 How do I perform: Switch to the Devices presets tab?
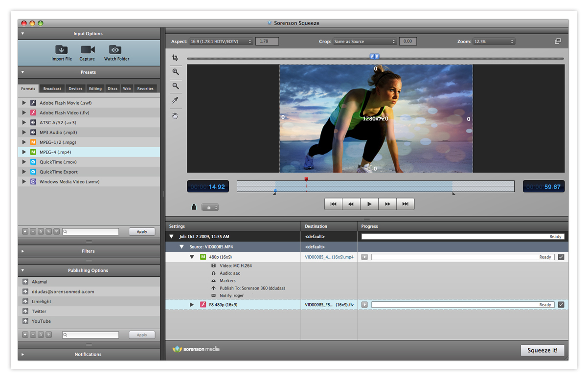[75, 89]
